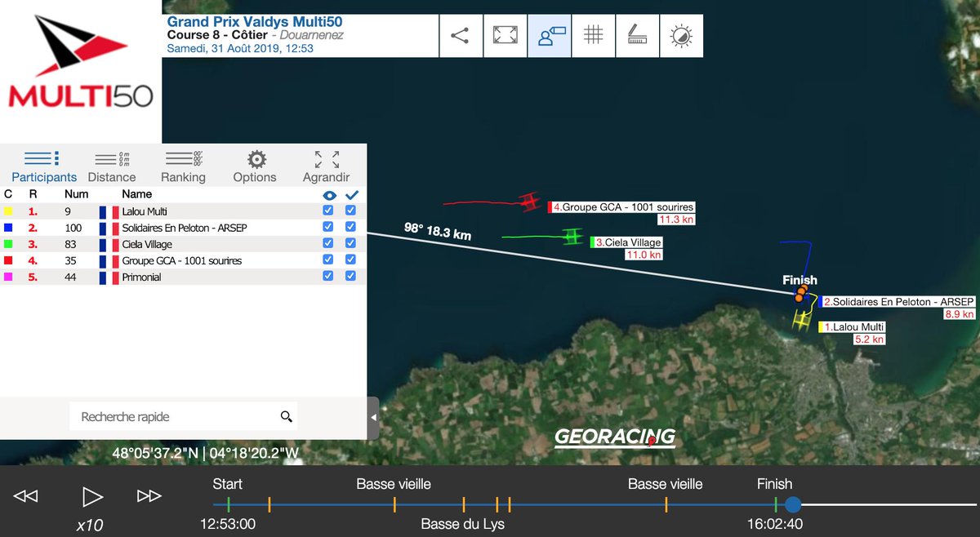Click the eye column header icon

329,195
